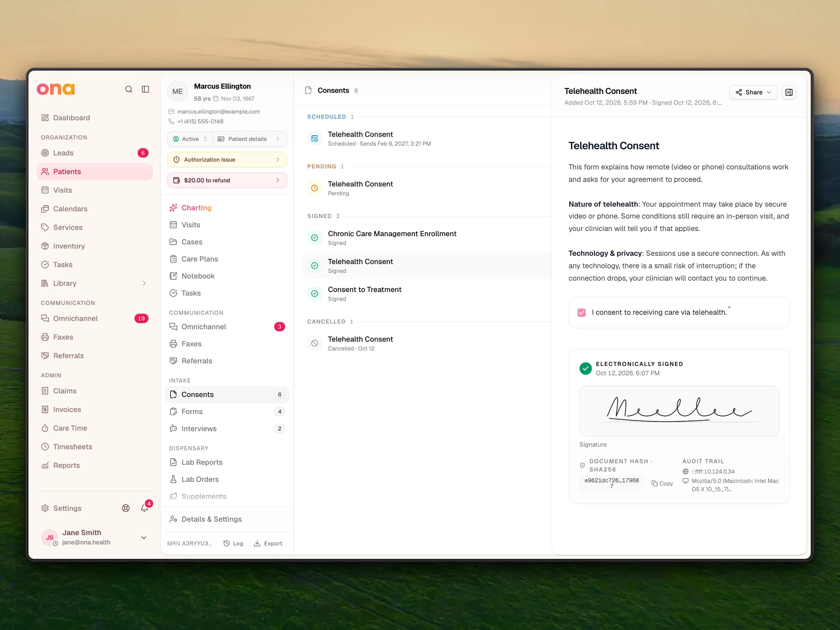The image size is (840, 630).
Task: Click the JS user avatar
Action: [x=50, y=537]
